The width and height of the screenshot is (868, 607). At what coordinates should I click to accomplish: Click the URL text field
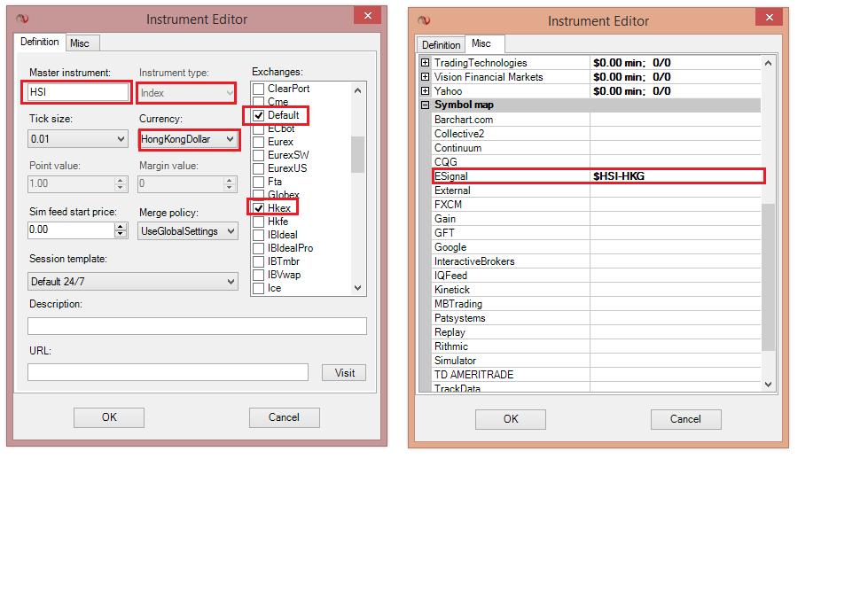[168, 372]
